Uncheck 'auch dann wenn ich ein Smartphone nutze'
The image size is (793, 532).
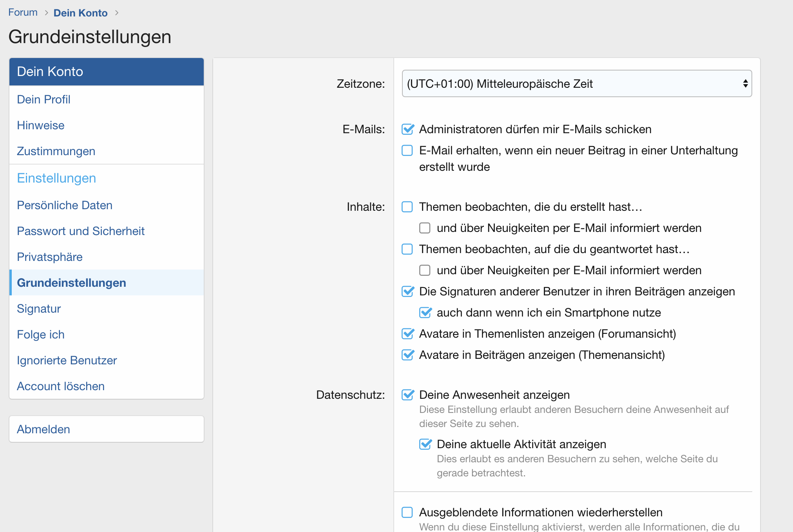(425, 313)
